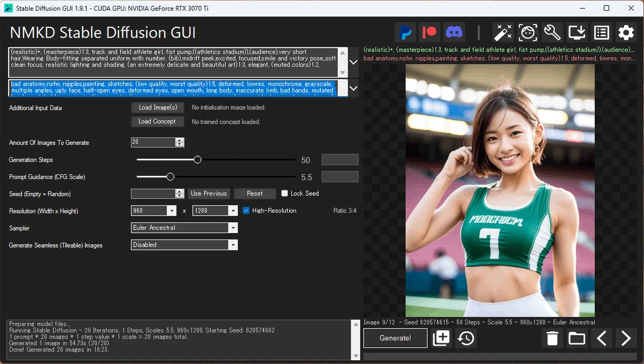Click the Use Previous seed button

point(209,194)
